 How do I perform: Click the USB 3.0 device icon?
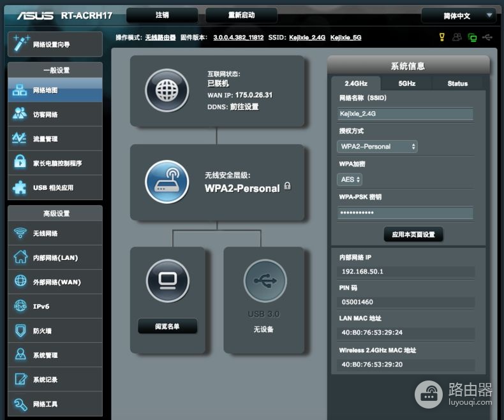coord(265,281)
